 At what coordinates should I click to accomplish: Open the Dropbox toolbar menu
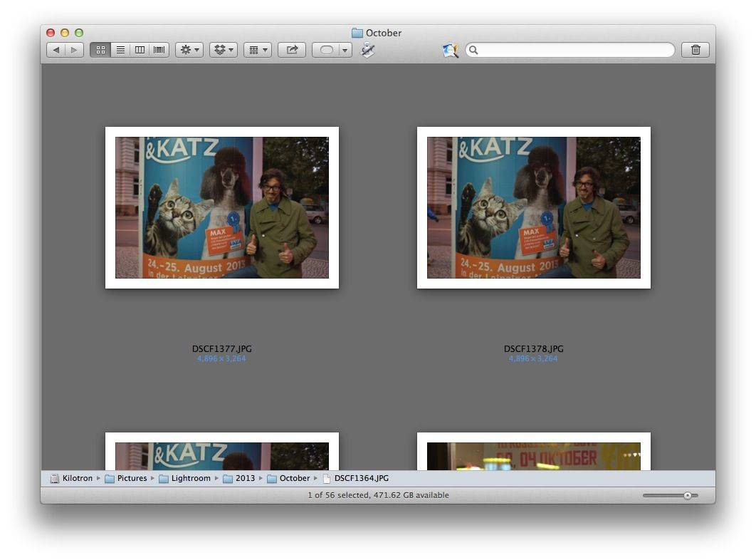224,50
